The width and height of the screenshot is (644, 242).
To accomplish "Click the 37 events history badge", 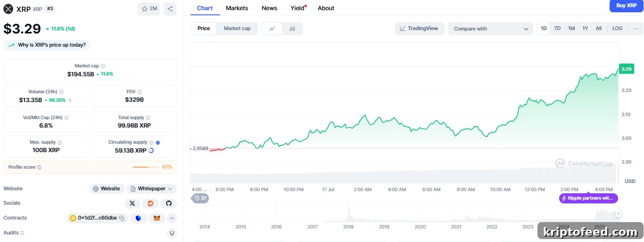I will click(200, 198).
